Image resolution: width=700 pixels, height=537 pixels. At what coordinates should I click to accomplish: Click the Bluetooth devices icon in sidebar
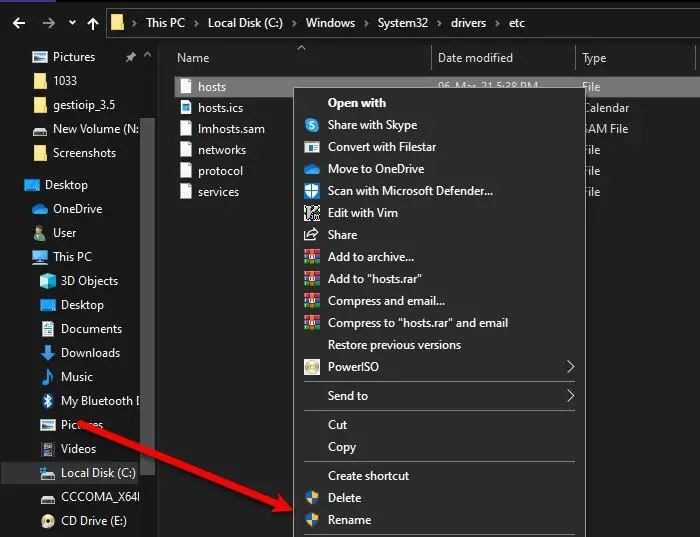point(48,401)
